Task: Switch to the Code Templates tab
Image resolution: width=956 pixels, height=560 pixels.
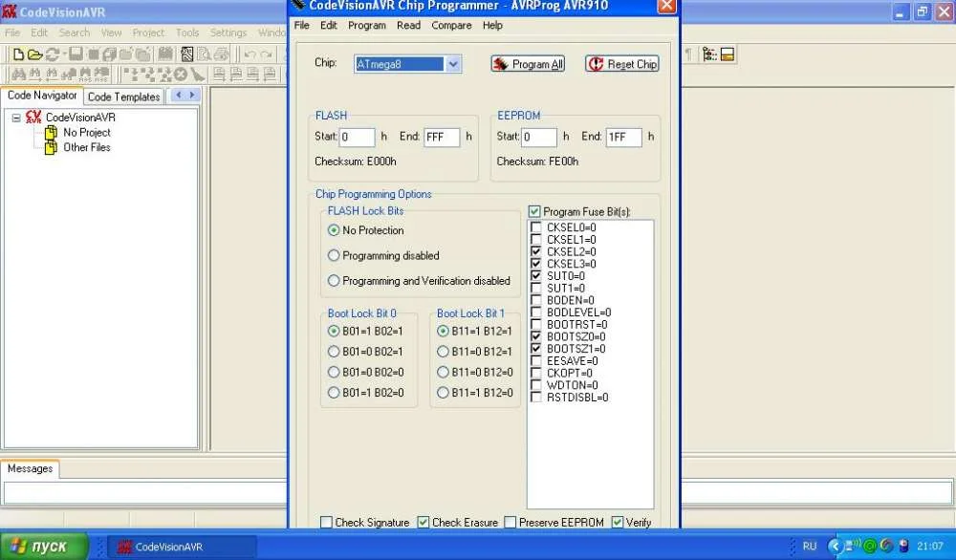Action: [123, 97]
